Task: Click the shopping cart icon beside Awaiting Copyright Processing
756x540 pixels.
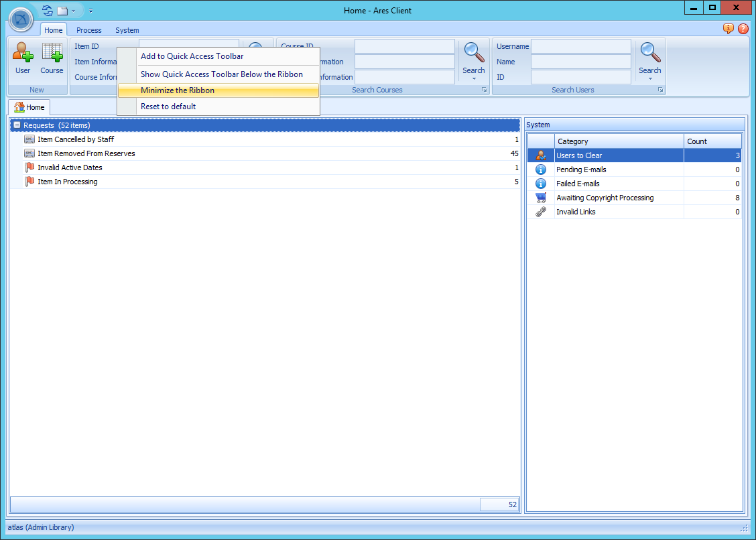Action: [x=541, y=197]
